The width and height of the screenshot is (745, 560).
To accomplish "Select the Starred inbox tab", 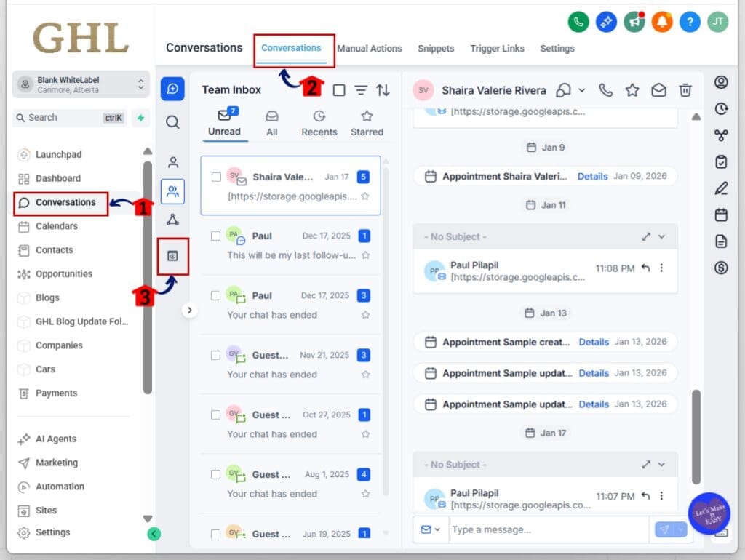I will (367, 124).
